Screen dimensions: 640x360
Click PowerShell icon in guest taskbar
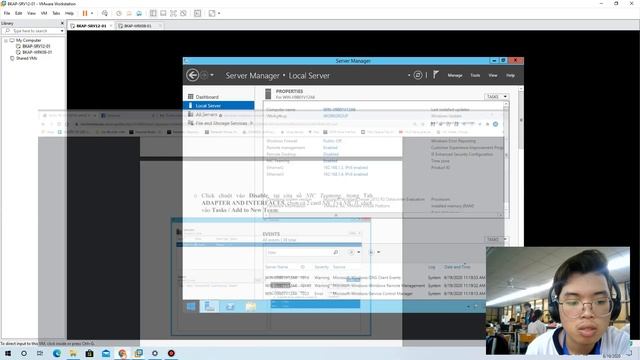(230, 307)
